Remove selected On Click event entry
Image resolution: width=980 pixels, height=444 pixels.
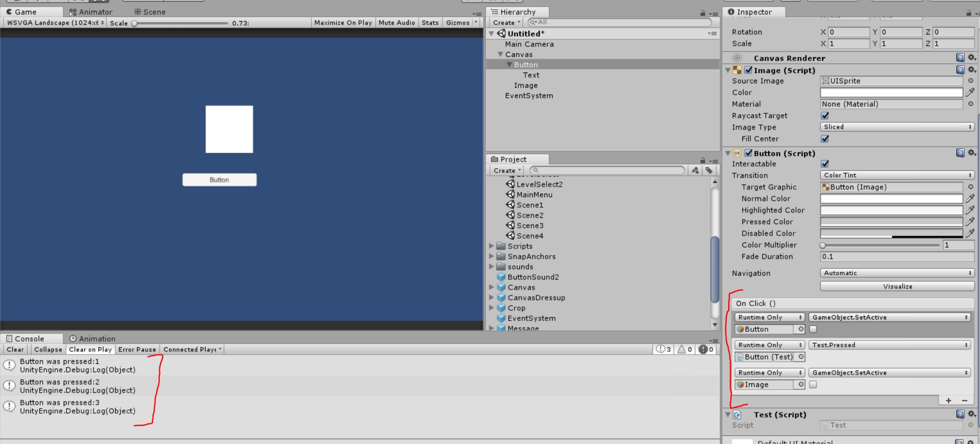[x=965, y=400]
